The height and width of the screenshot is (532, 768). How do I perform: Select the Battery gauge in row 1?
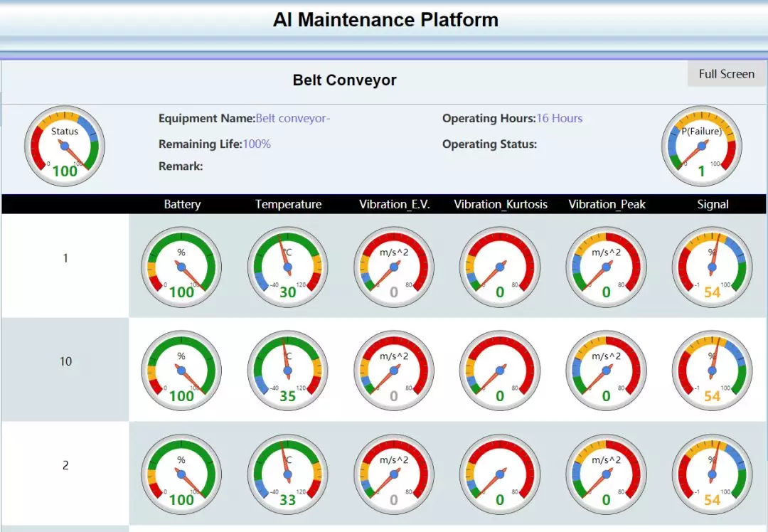(181, 267)
